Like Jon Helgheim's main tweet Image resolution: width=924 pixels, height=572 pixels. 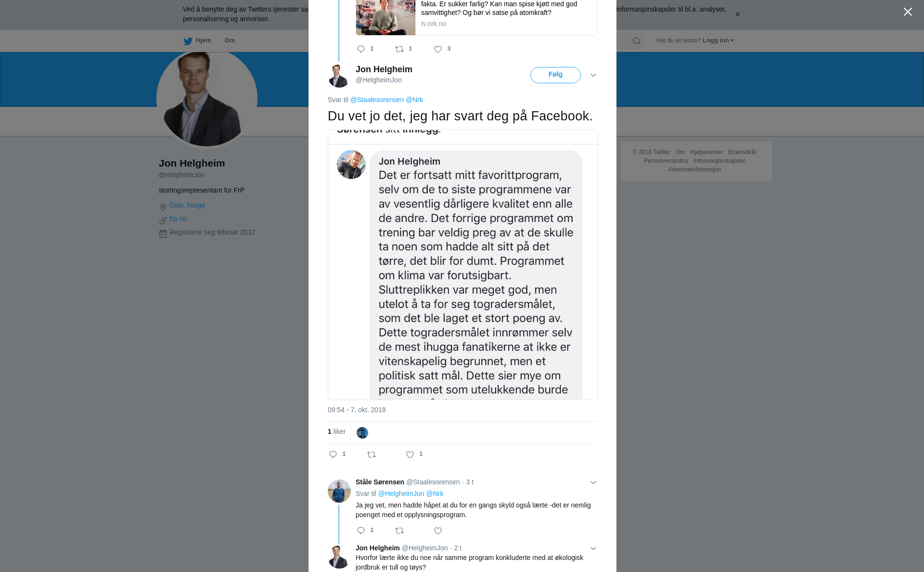410,455
